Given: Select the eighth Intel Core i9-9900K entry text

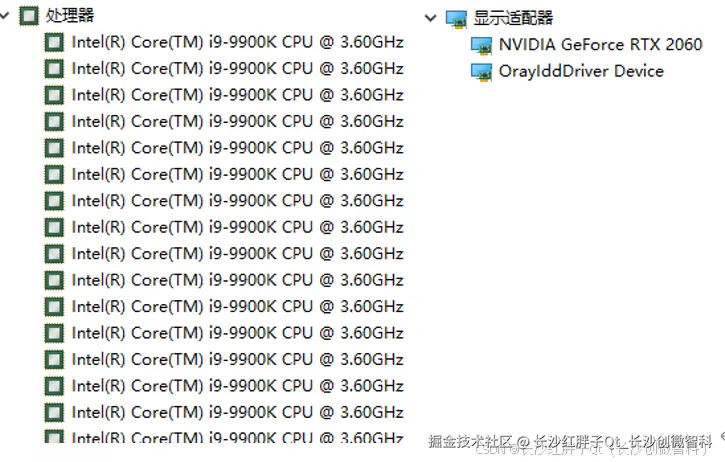Looking at the screenshot, I should 238,227.
